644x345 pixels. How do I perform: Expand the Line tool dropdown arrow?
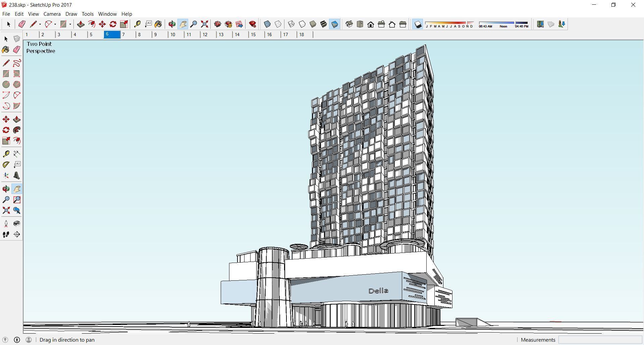point(40,24)
